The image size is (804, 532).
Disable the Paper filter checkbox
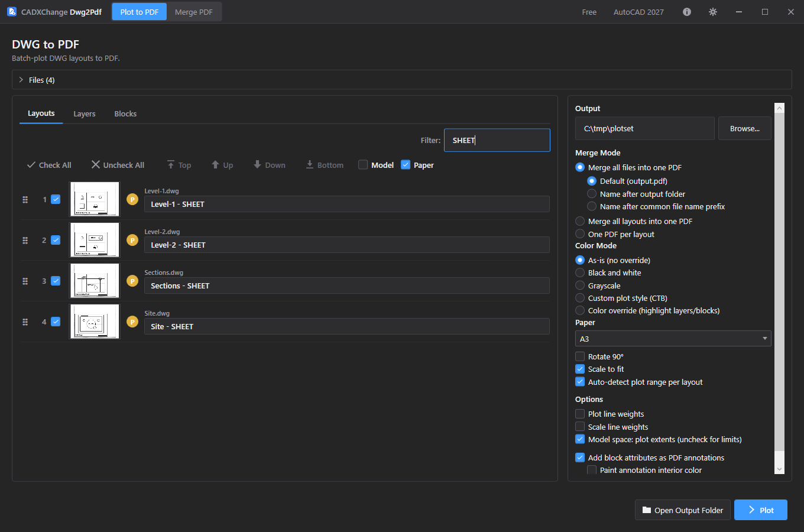pos(406,165)
